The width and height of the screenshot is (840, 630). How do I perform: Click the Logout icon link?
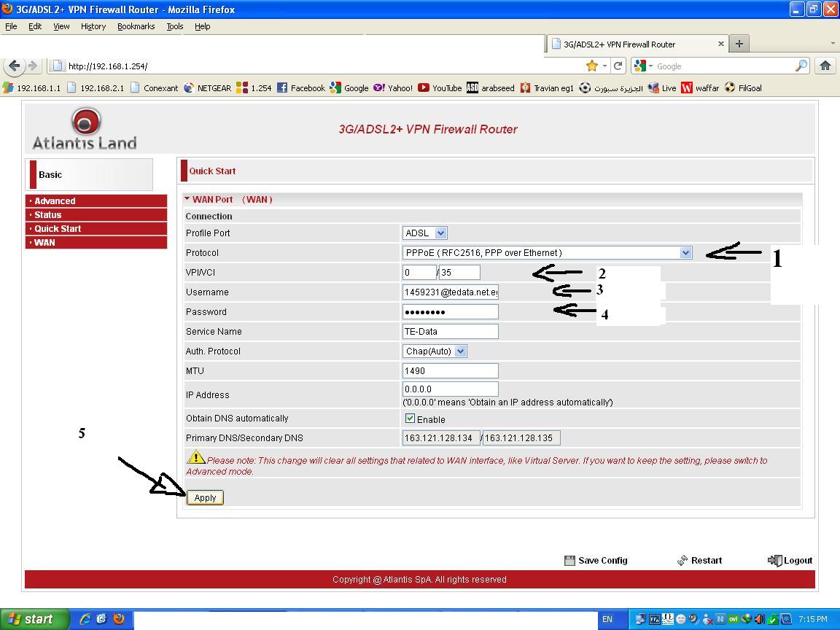790,560
